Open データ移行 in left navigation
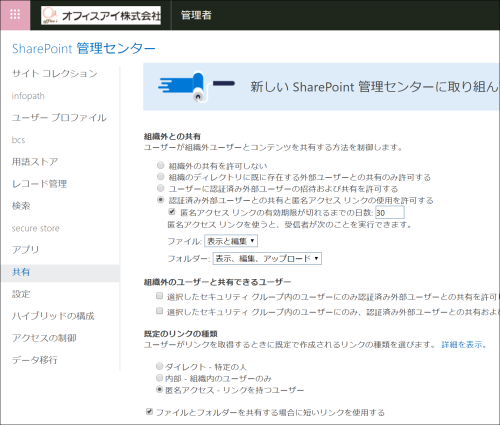Screen dimensions: 500x425 click(x=35, y=360)
